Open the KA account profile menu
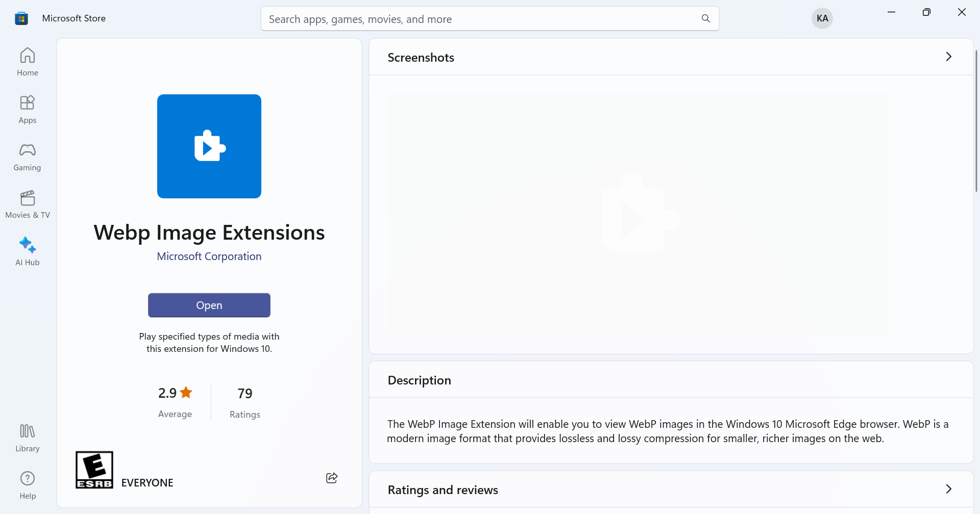 pyautogui.click(x=822, y=18)
